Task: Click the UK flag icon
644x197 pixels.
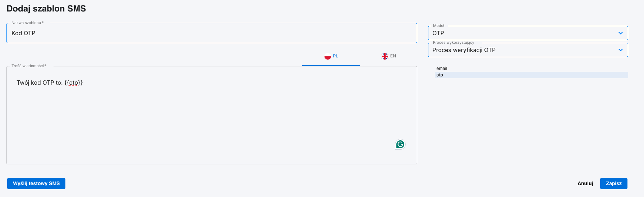Action: coord(385,56)
